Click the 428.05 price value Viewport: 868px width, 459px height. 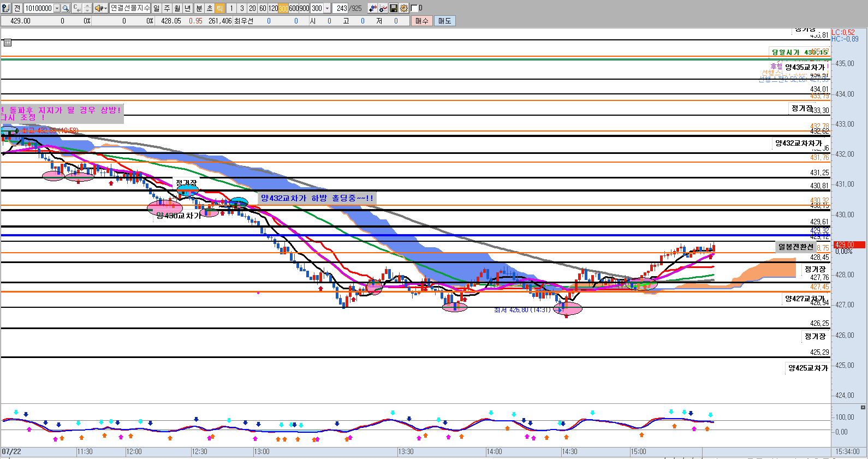(171, 21)
